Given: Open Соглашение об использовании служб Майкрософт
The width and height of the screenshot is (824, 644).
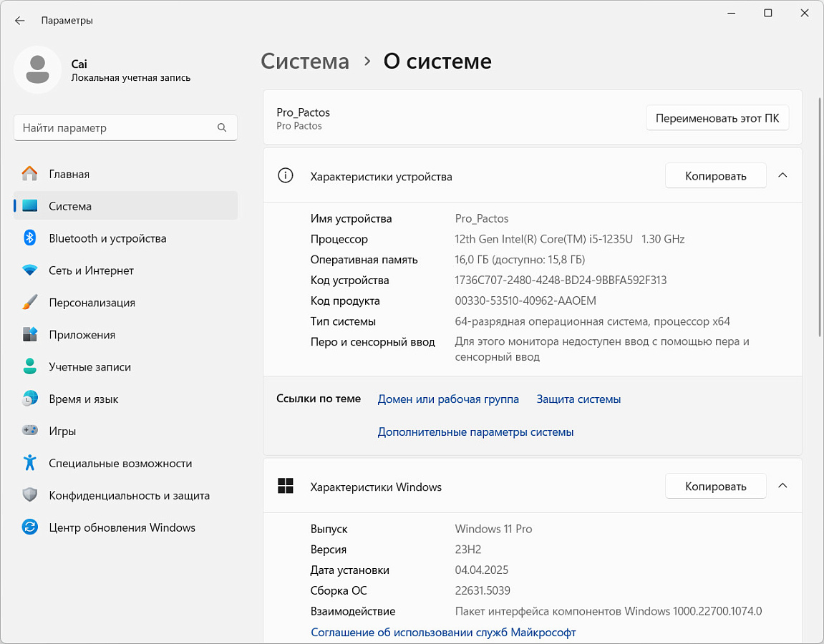Looking at the screenshot, I should point(444,633).
